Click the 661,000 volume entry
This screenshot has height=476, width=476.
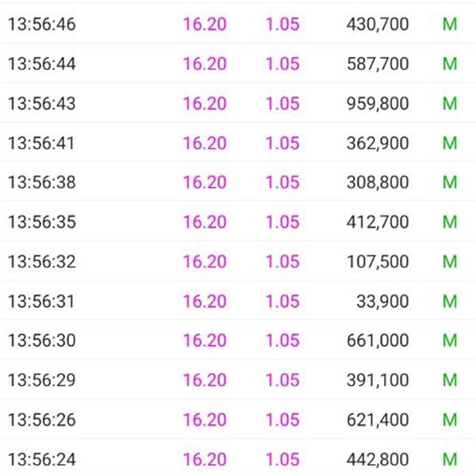pos(378,340)
